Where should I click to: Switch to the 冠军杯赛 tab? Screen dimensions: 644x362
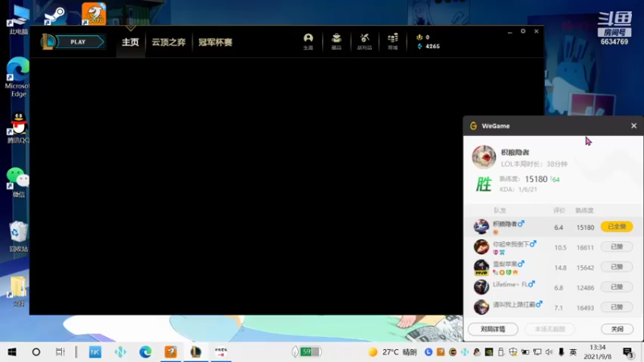pyautogui.click(x=215, y=43)
